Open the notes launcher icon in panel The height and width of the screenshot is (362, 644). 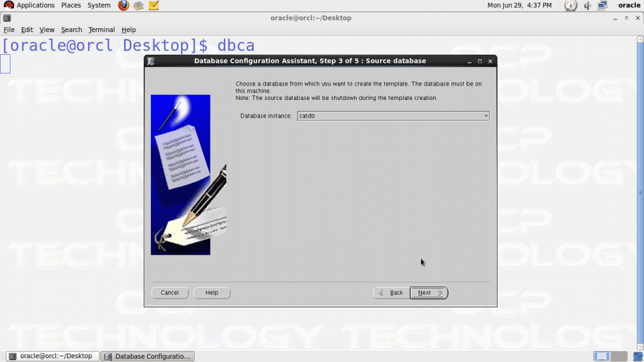(153, 5)
